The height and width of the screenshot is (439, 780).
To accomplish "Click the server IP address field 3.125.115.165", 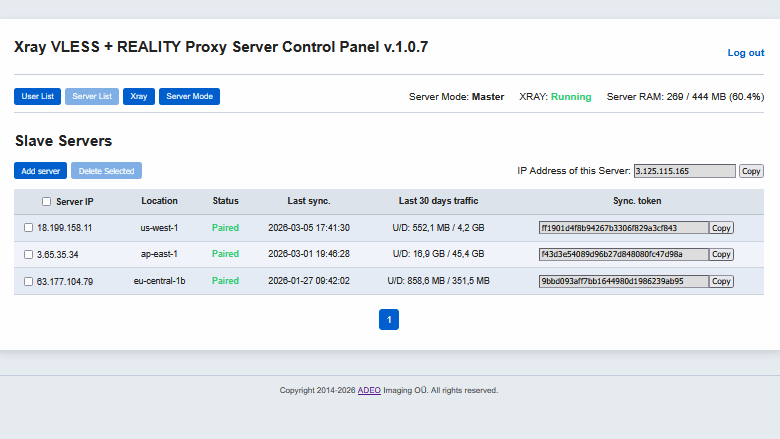I will [684, 171].
